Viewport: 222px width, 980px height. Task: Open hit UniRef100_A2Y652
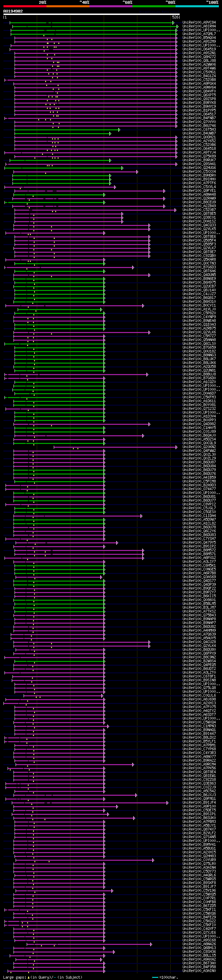pos(199,141)
